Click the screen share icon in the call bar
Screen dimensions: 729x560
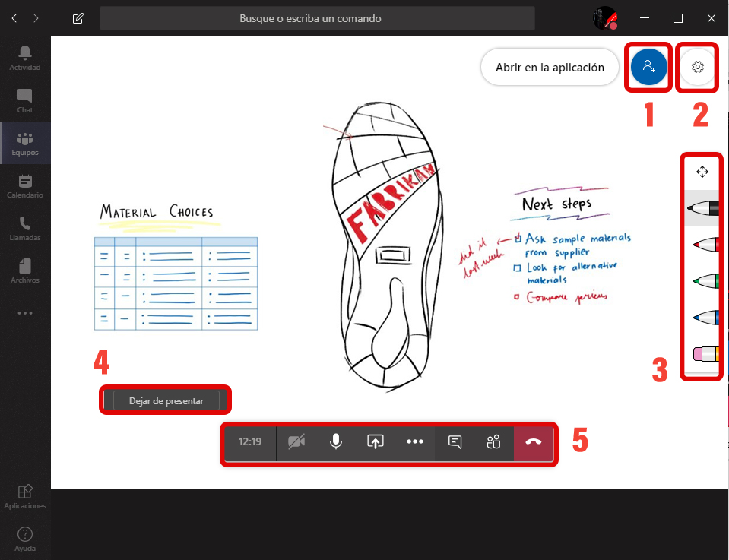375,442
